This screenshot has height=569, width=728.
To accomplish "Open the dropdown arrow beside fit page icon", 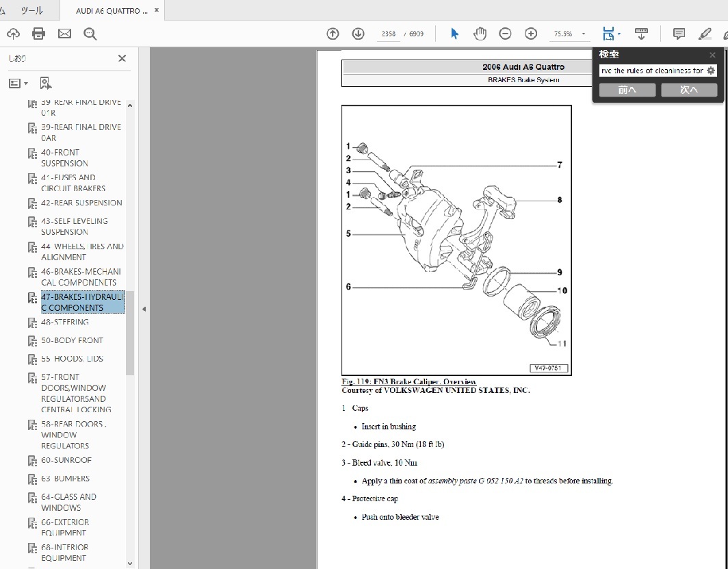I will [619, 34].
